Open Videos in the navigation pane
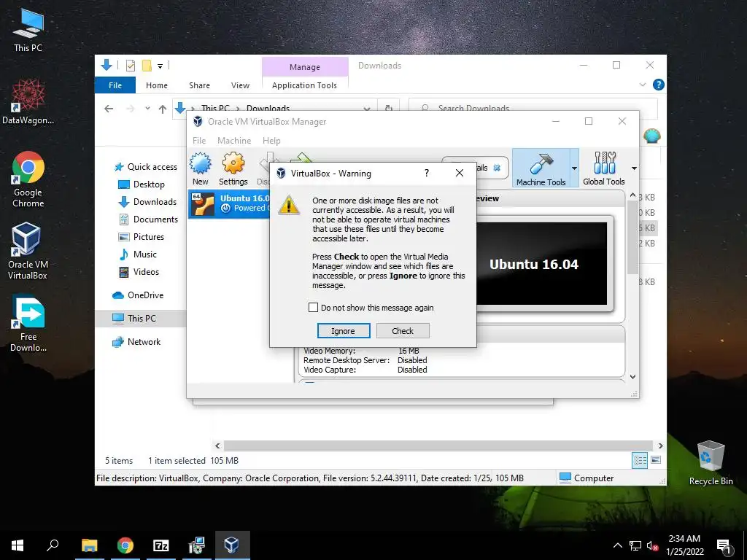 pos(138,272)
